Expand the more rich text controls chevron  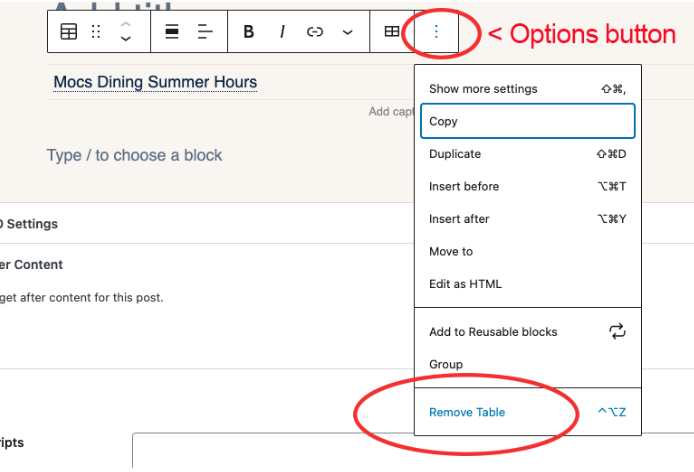pyautogui.click(x=347, y=32)
